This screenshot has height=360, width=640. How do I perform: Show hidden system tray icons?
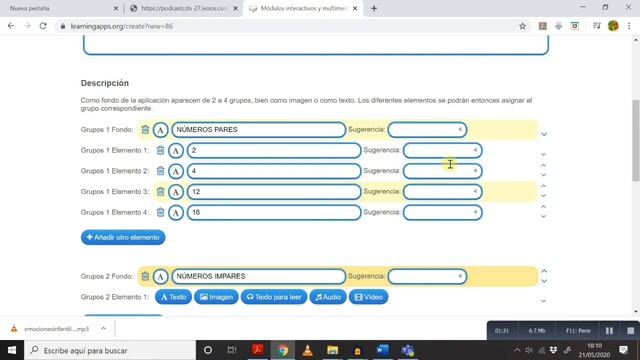pyautogui.click(x=517, y=350)
